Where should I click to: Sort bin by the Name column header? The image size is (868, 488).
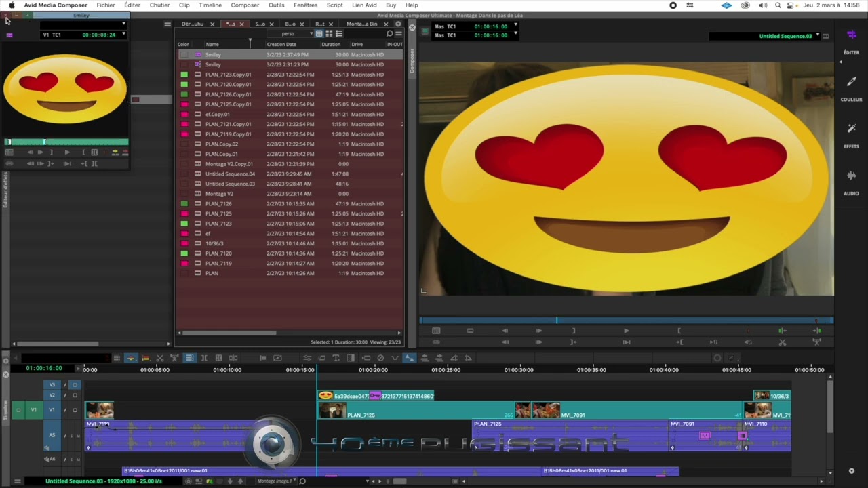click(x=212, y=44)
